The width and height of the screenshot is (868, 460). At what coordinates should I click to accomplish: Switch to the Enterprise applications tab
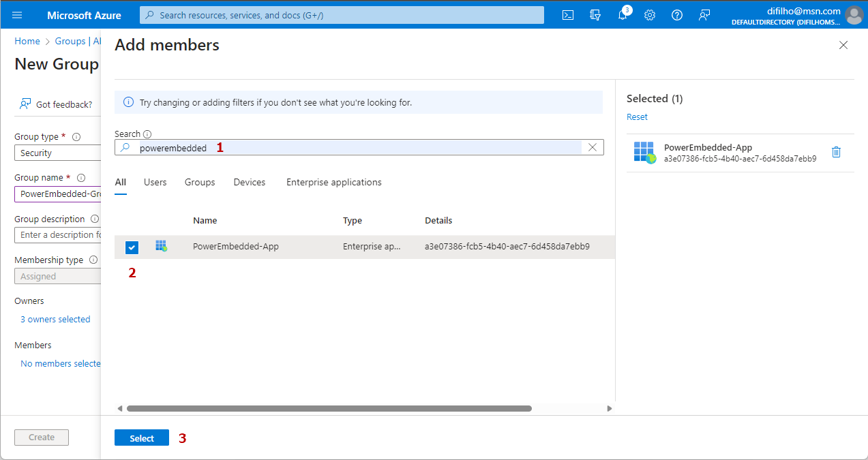333,183
